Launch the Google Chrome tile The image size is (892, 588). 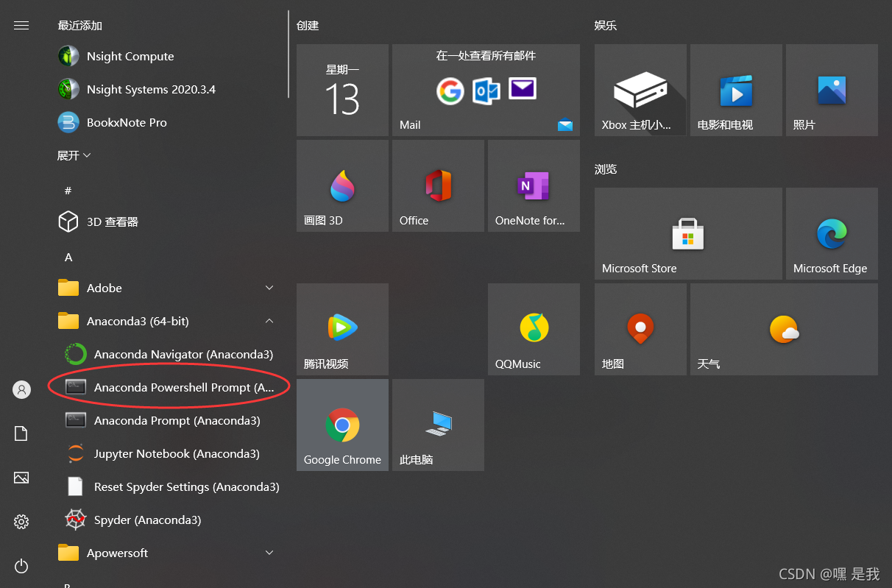click(342, 425)
